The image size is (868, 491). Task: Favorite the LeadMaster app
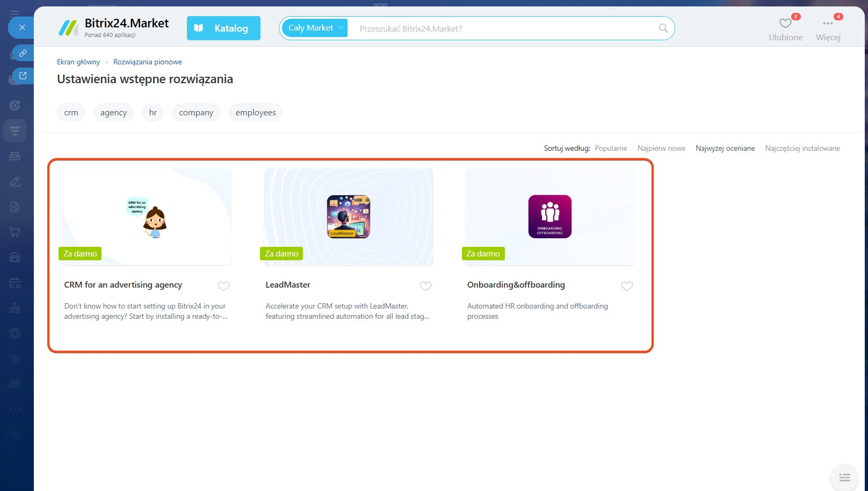[425, 286]
